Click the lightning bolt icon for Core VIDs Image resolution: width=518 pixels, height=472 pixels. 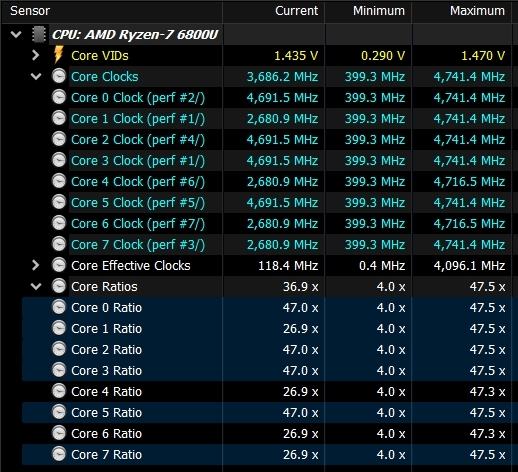click(59, 54)
